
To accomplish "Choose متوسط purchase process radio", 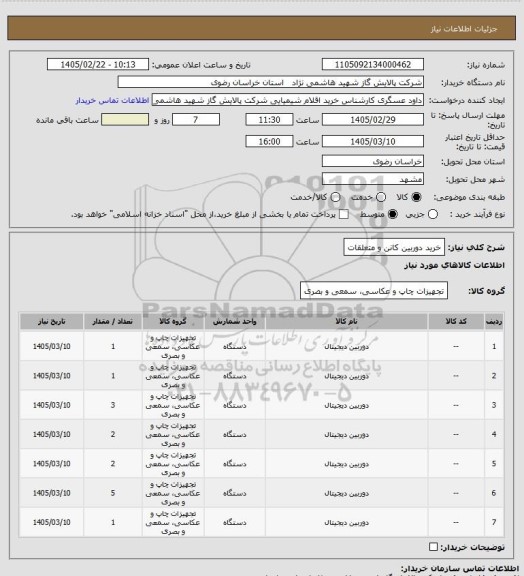I will [x=393, y=214].
